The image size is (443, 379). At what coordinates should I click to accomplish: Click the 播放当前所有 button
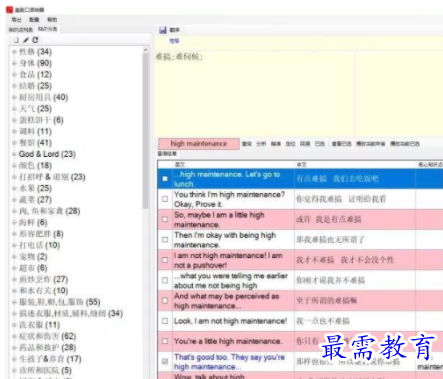(370, 144)
